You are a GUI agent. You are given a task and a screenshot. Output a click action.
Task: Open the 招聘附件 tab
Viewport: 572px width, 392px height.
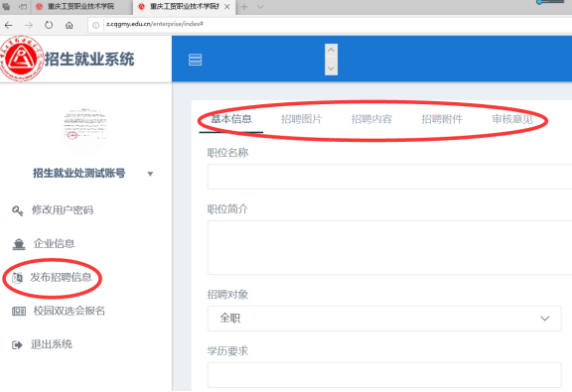click(442, 119)
